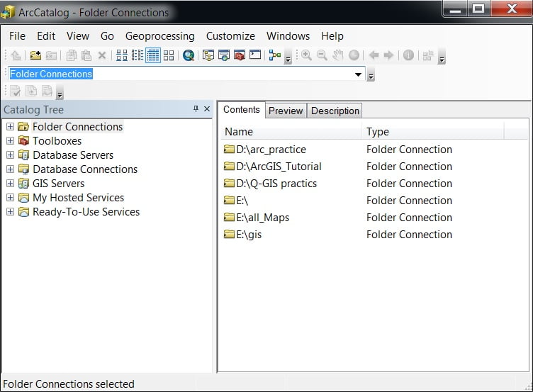Expand Ready-To-Use Services node
The width and height of the screenshot is (533, 392).
tap(10, 212)
